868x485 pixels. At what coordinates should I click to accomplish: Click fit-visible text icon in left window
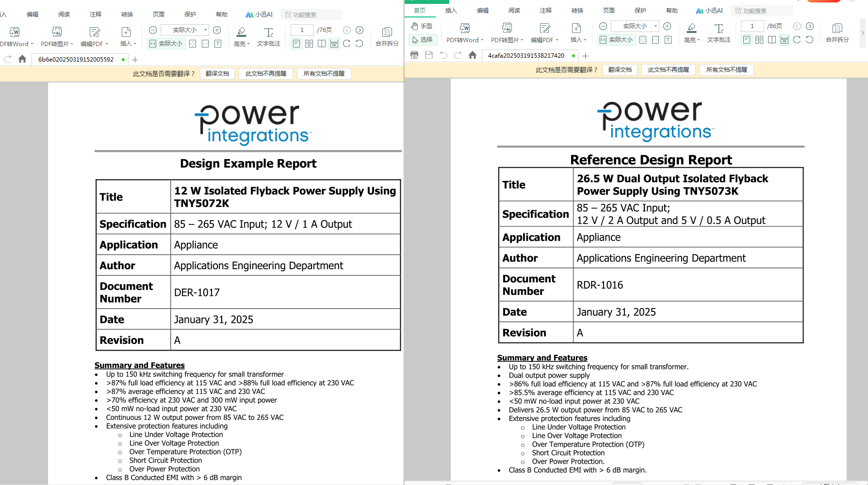(218, 44)
